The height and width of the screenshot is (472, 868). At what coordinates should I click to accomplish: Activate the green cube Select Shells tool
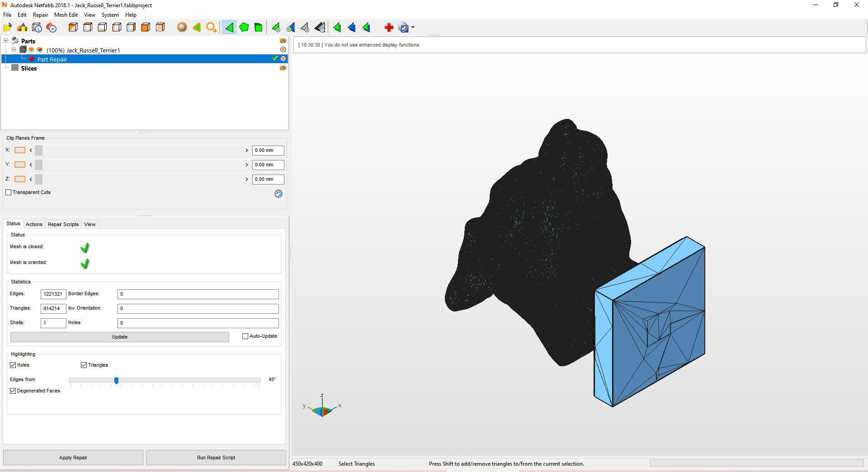(x=259, y=28)
